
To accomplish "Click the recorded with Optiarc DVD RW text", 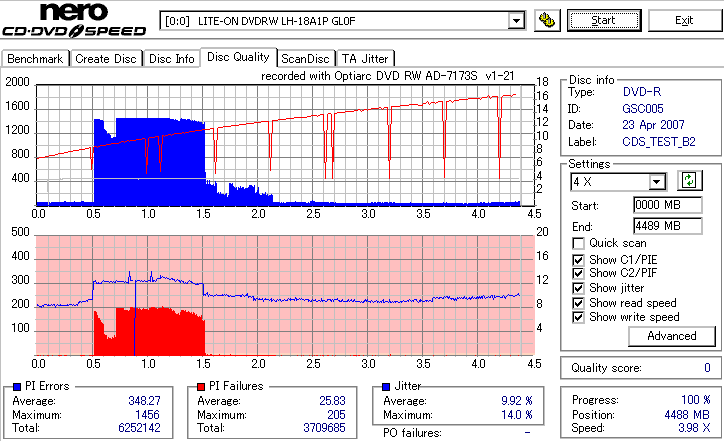I will click(387, 76).
